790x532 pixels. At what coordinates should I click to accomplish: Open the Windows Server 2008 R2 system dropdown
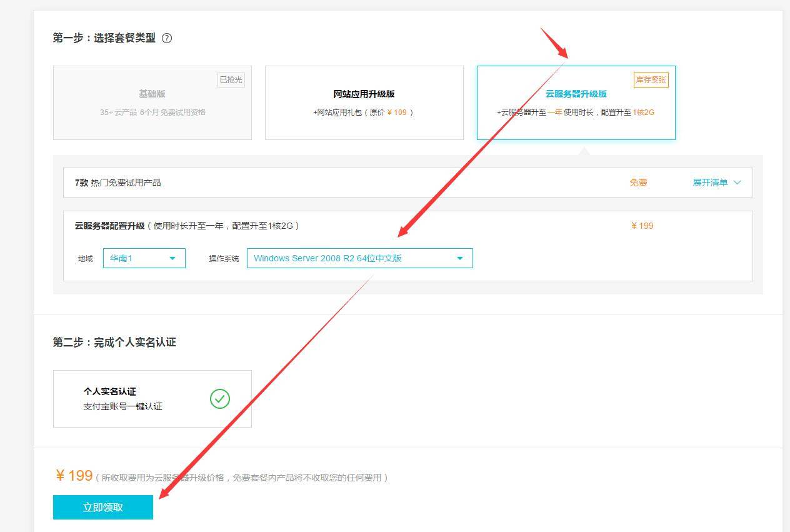pos(359,258)
